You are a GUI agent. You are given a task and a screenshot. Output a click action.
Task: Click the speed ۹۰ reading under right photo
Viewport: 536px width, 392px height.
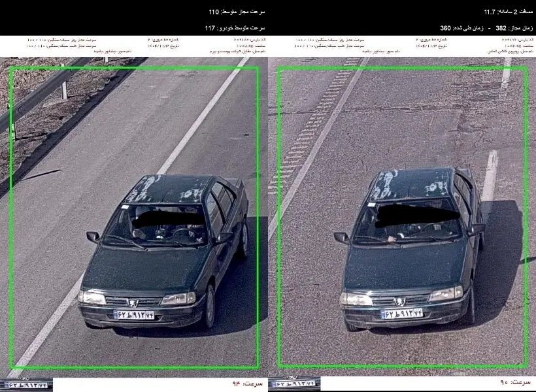tap(516, 382)
